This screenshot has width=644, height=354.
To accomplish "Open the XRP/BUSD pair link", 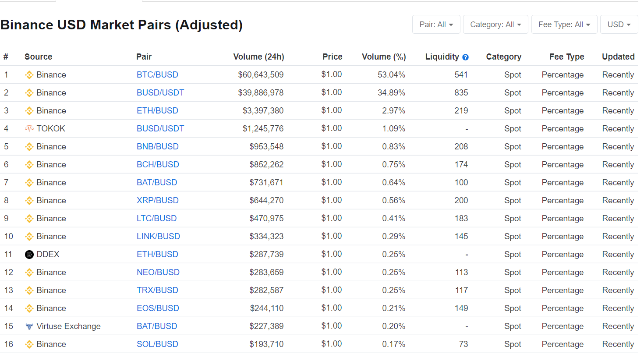I will pos(158,201).
